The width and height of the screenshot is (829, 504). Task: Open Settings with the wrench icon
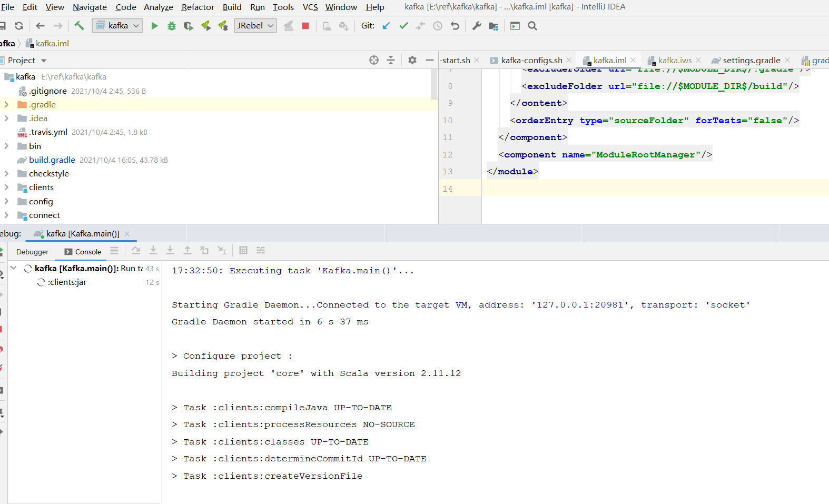477,26
